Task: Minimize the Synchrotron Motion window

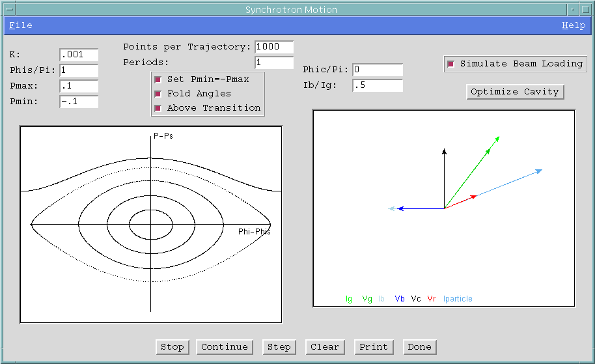Action: [573, 10]
